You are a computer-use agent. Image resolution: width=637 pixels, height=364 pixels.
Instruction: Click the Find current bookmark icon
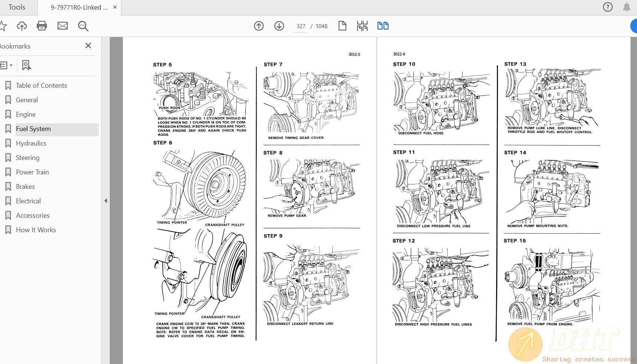[26, 65]
